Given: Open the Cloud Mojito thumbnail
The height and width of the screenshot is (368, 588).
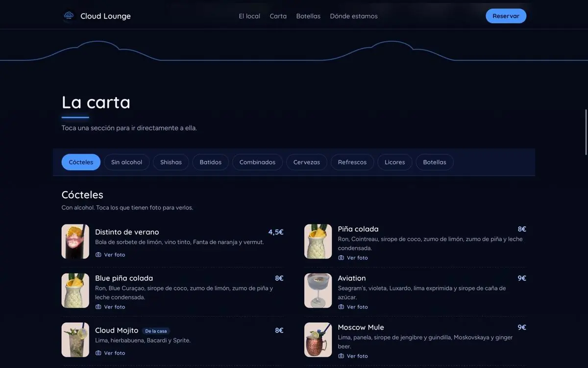Looking at the screenshot, I should (75, 340).
